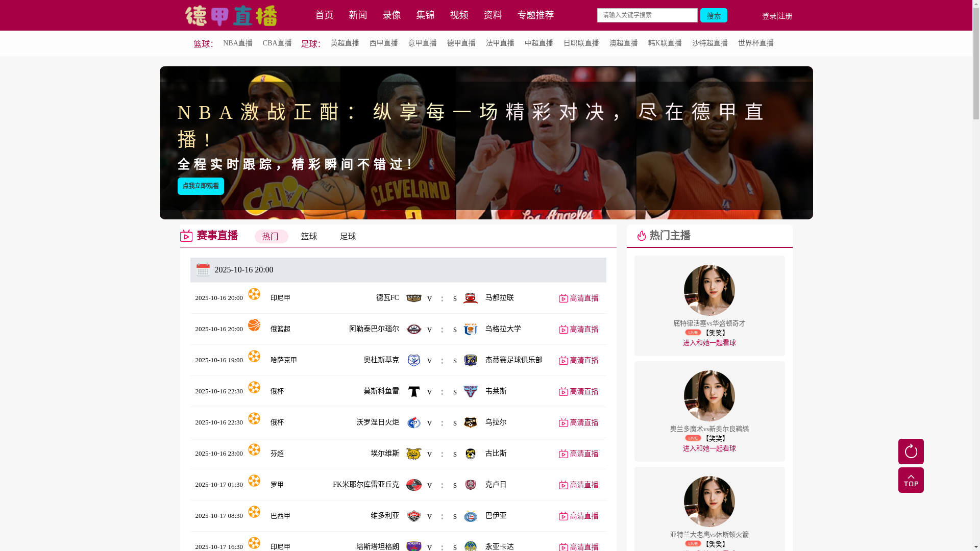Image resolution: width=980 pixels, height=551 pixels.
Task: Click the refresh circular arrow icon
Action: [911, 452]
